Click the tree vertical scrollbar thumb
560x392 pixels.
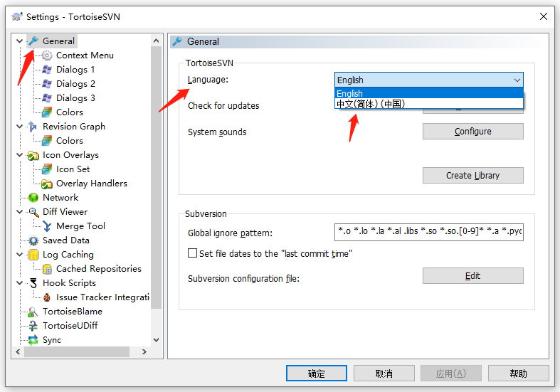coord(156,176)
